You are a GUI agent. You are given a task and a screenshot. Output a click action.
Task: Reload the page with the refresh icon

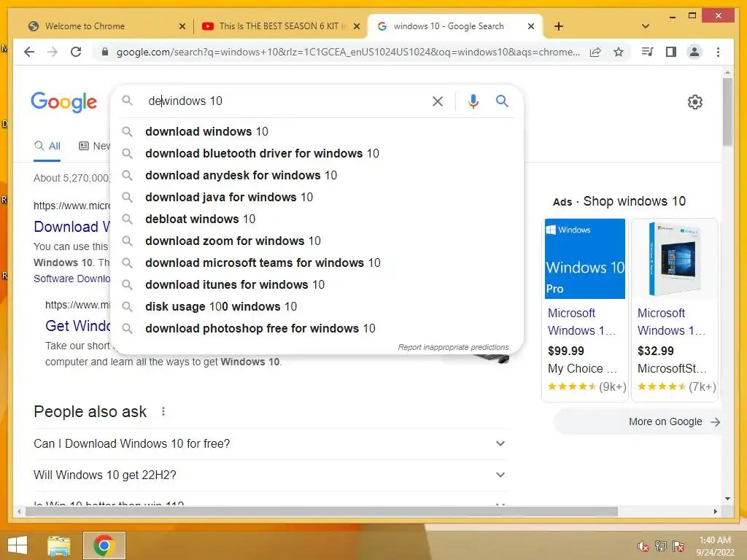coord(76,52)
